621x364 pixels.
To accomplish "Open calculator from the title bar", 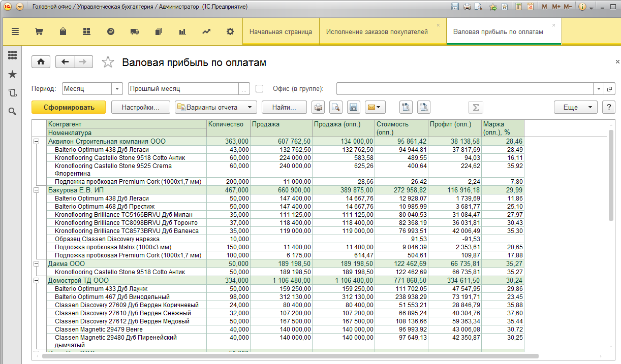I will coord(518,7).
